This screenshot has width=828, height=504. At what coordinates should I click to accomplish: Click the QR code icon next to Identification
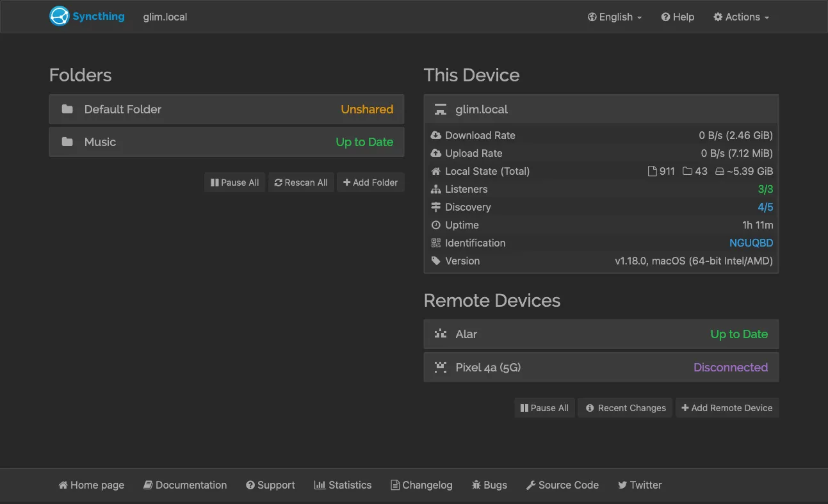(437, 243)
